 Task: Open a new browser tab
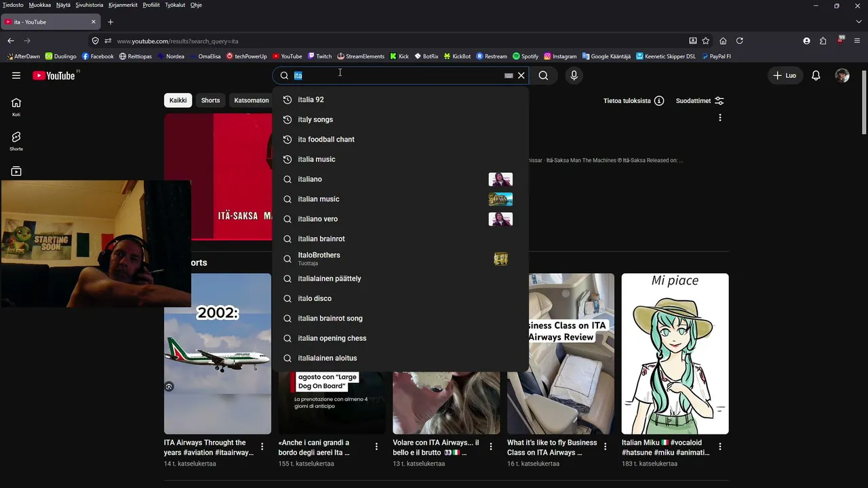coord(111,22)
